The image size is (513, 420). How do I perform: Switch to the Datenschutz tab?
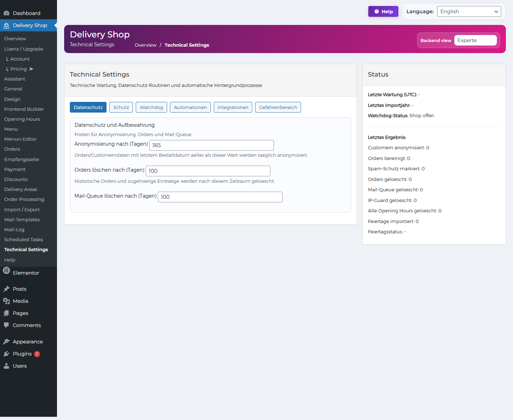[x=88, y=107]
